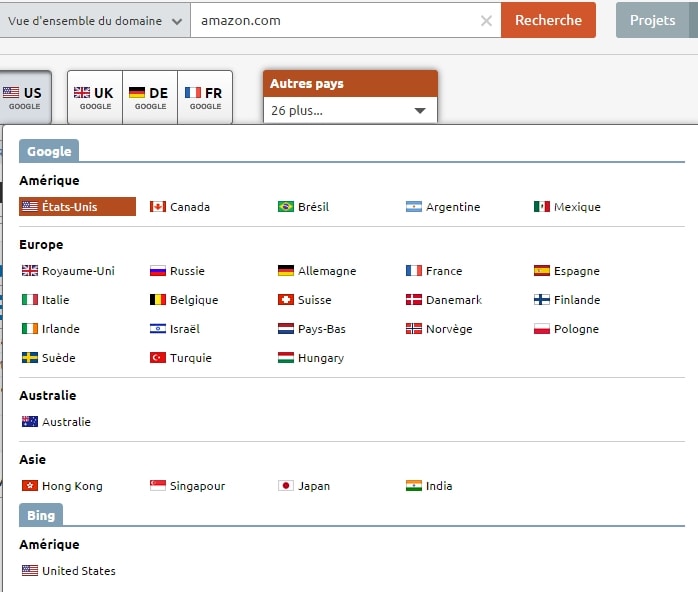The height and width of the screenshot is (592, 698).
Task: Choose Argentine country name in Amérique
Action: coord(453,207)
